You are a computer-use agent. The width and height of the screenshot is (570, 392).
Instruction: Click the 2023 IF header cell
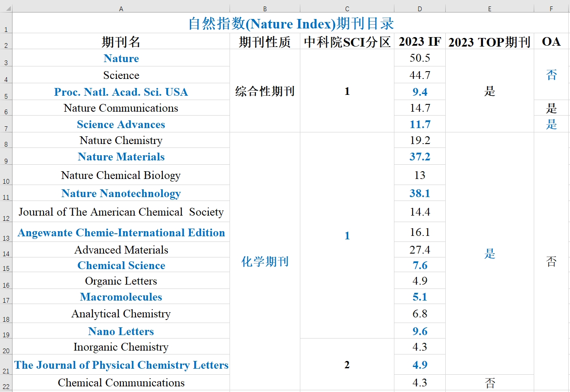point(420,41)
